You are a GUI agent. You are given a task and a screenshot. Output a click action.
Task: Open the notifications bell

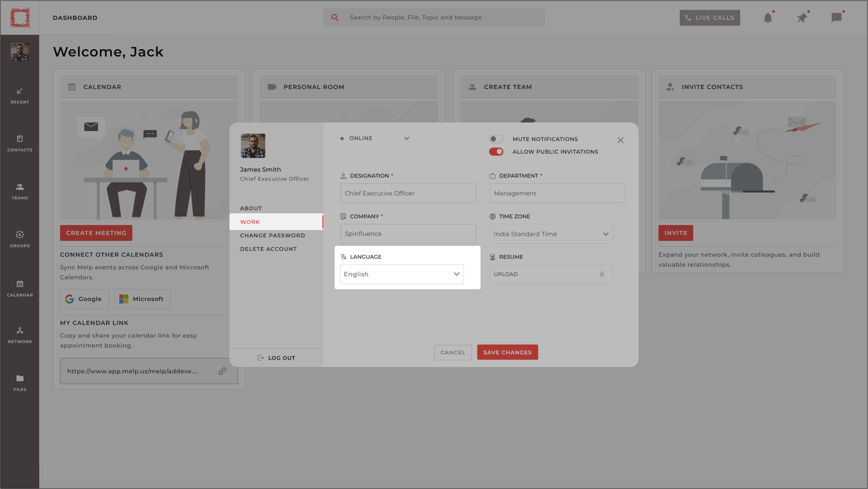pyautogui.click(x=768, y=18)
